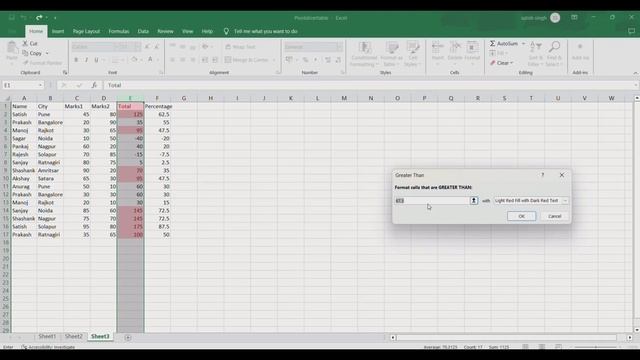Open Conditional Formatting in Styles group
Image resolution: width=640 pixels, height=360 pixels.
364,54
